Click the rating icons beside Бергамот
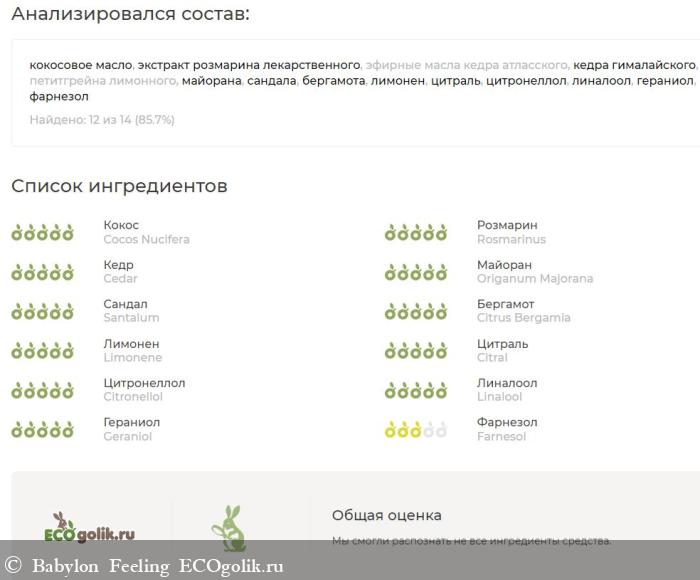Viewport: 700px width, 580px height. pyautogui.click(x=416, y=312)
